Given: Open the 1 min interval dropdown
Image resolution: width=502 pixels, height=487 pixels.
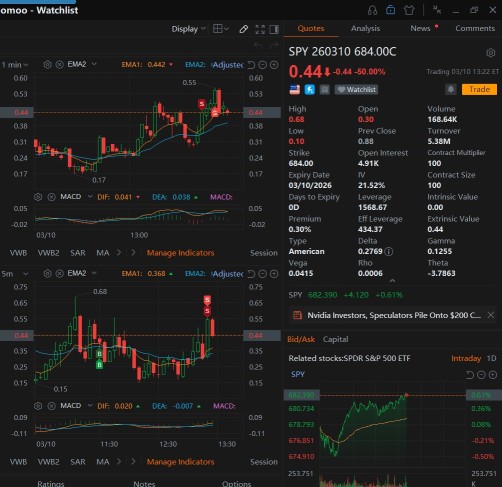Looking at the screenshot, I should [15, 65].
